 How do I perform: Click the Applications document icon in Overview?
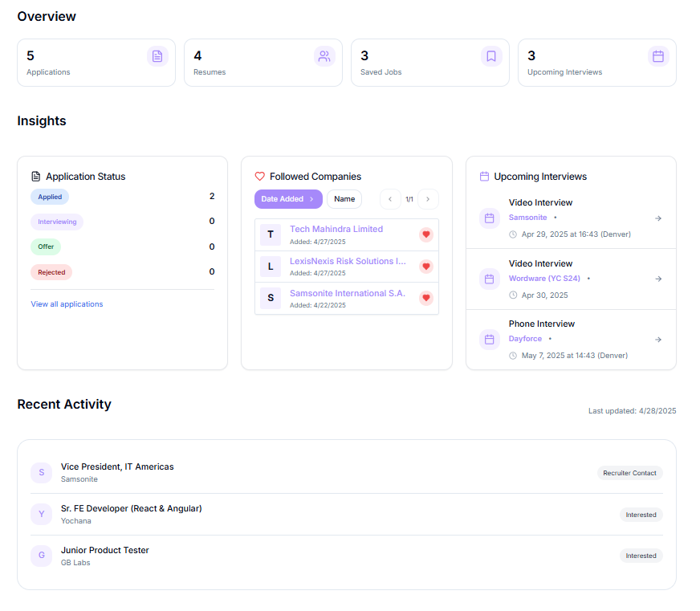(x=157, y=56)
